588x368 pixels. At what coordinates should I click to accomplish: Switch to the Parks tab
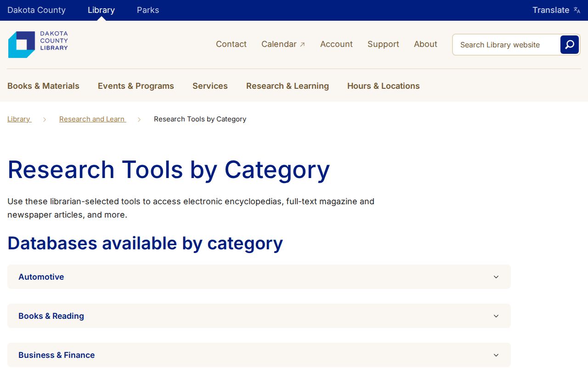coord(148,10)
